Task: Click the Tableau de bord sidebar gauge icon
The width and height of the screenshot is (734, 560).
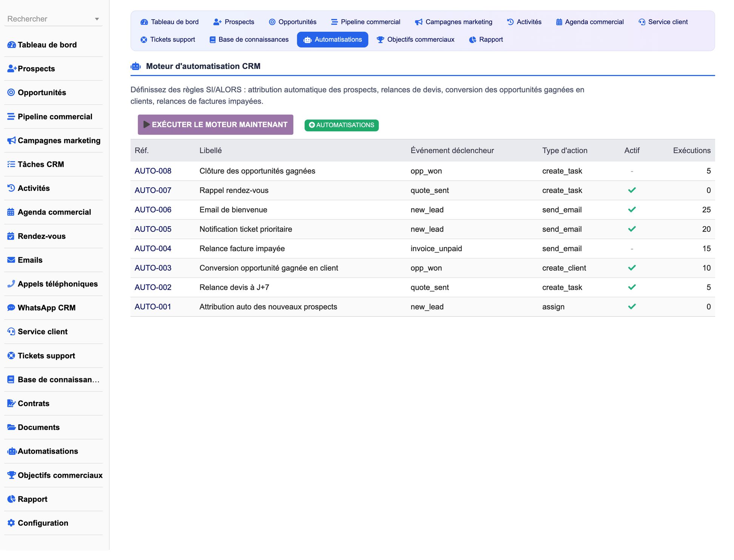Action: 11,45
